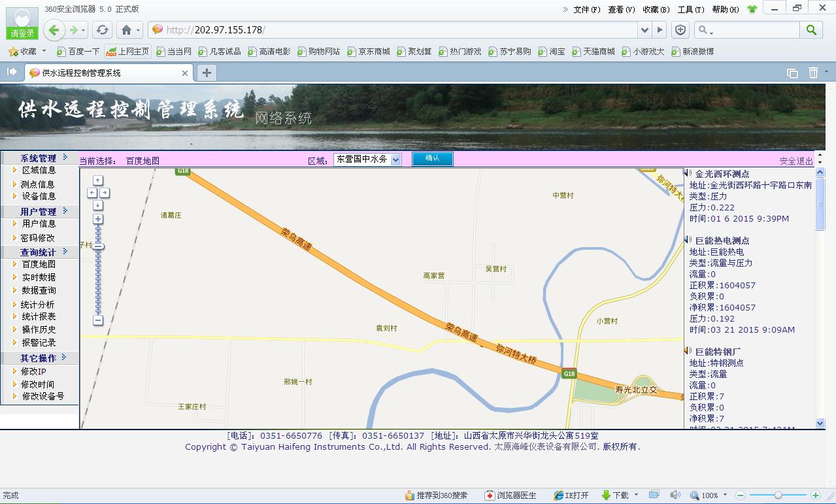Expand the 收藏 favorites dropdown arrow
836x504 pixels.
pyautogui.click(x=44, y=51)
